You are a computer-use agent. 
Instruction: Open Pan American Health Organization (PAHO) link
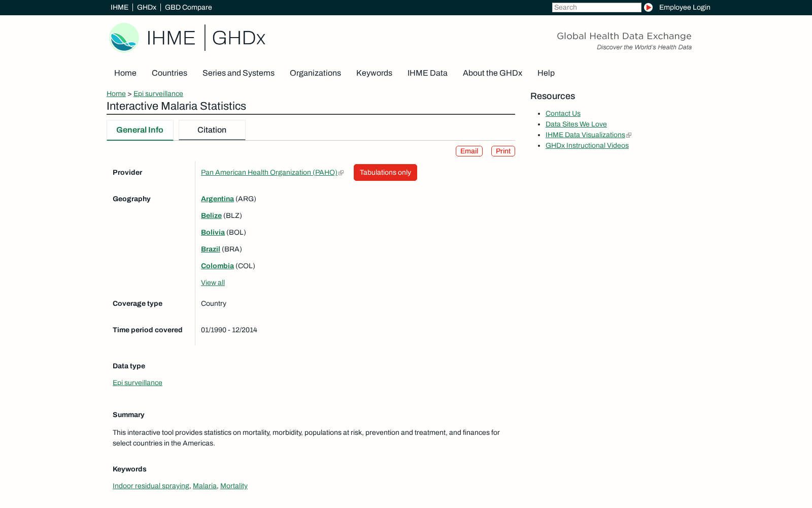click(269, 173)
